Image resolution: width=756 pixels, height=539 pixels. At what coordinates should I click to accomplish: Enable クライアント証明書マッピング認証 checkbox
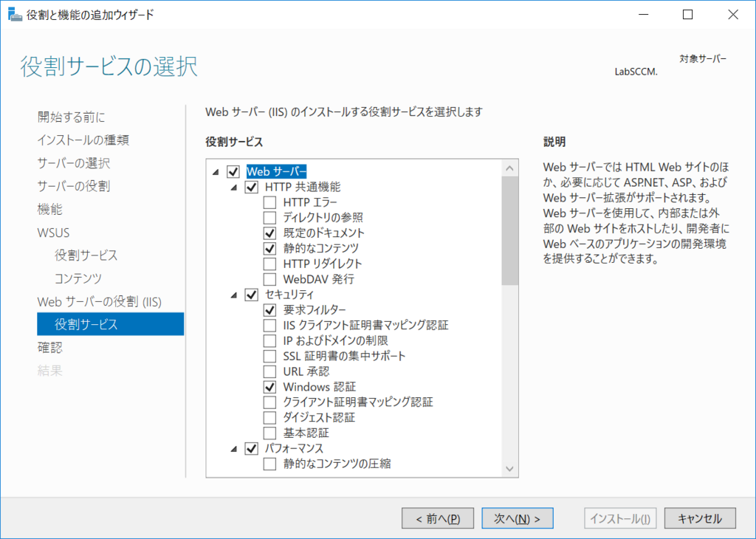pyautogui.click(x=270, y=402)
